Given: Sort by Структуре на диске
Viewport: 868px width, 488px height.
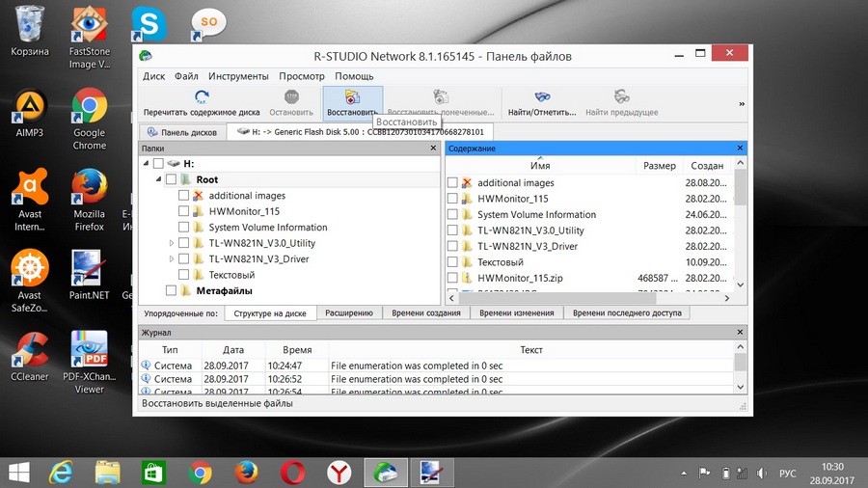Looking at the screenshot, I should pos(270,313).
